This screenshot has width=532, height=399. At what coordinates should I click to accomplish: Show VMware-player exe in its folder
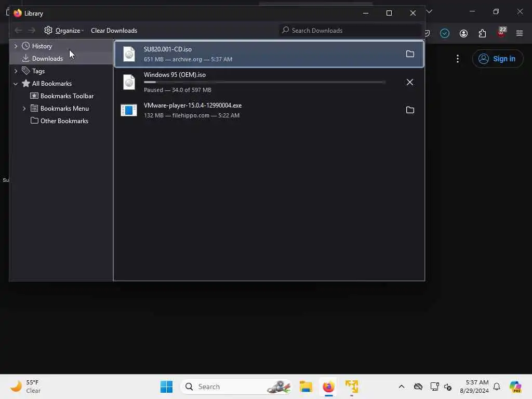[410, 110]
